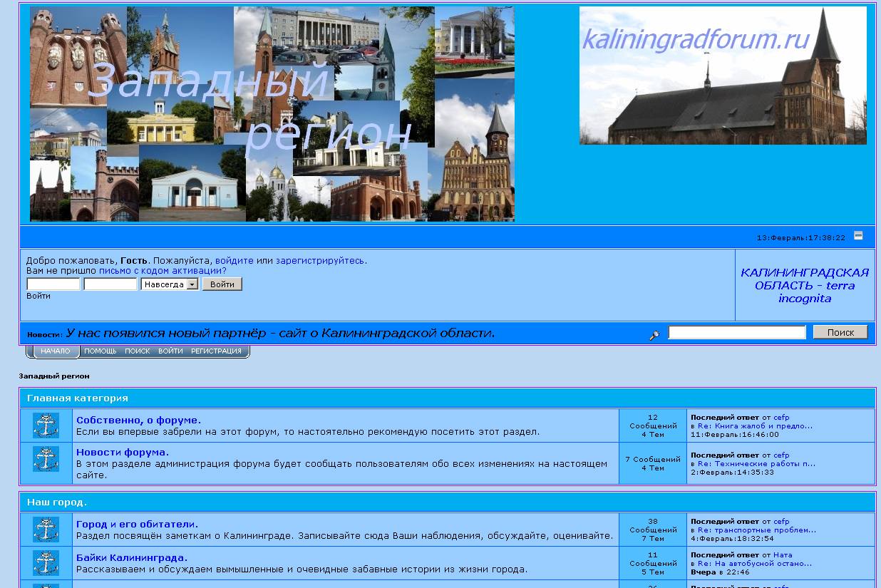
Task: Open the 'Город и его обитатели.' board
Action: (138, 524)
